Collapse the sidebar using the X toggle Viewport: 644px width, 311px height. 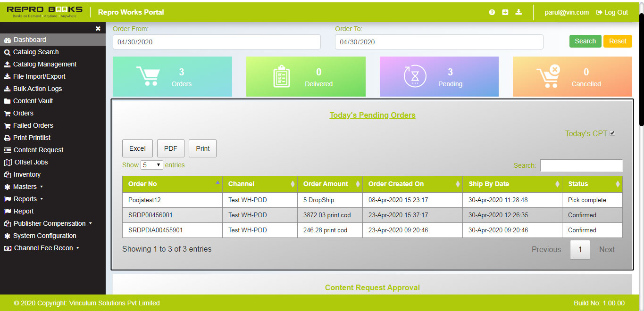click(x=98, y=28)
